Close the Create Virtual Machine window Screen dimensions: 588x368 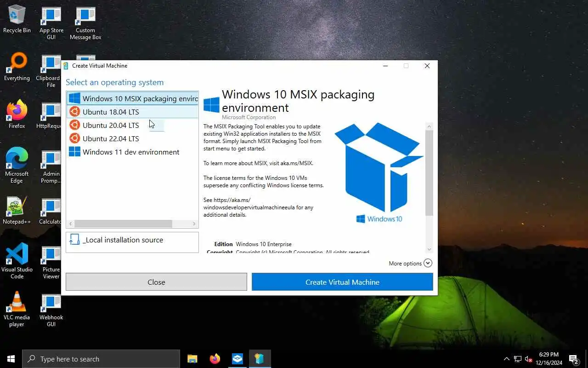427,66
